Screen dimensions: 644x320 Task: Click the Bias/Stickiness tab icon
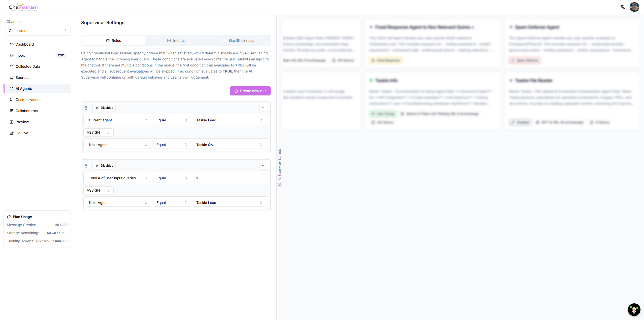point(224,41)
